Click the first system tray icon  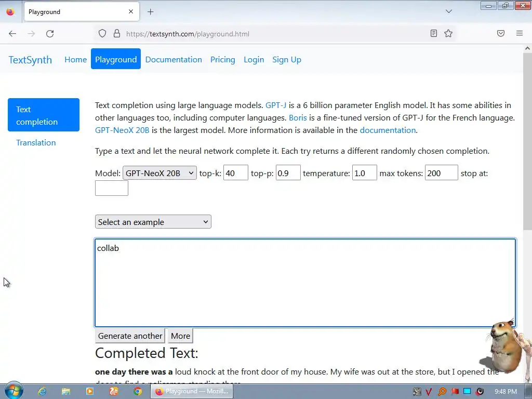417,392
